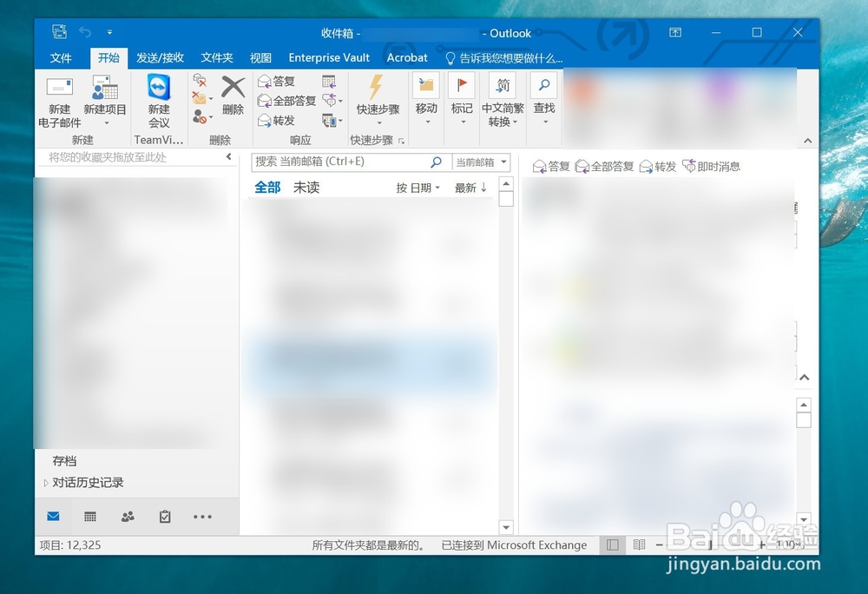Toggle sort order 最新 arrow
The width and height of the screenshot is (868, 594).
click(470, 188)
